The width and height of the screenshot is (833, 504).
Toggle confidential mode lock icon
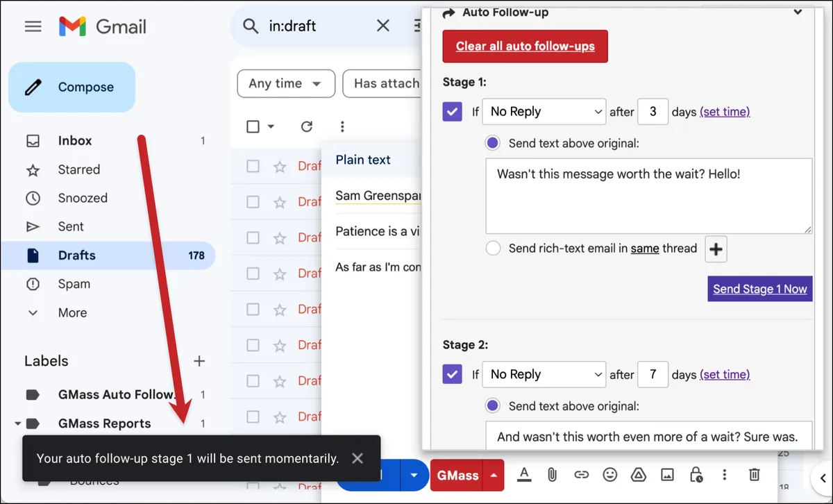pos(696,475)
